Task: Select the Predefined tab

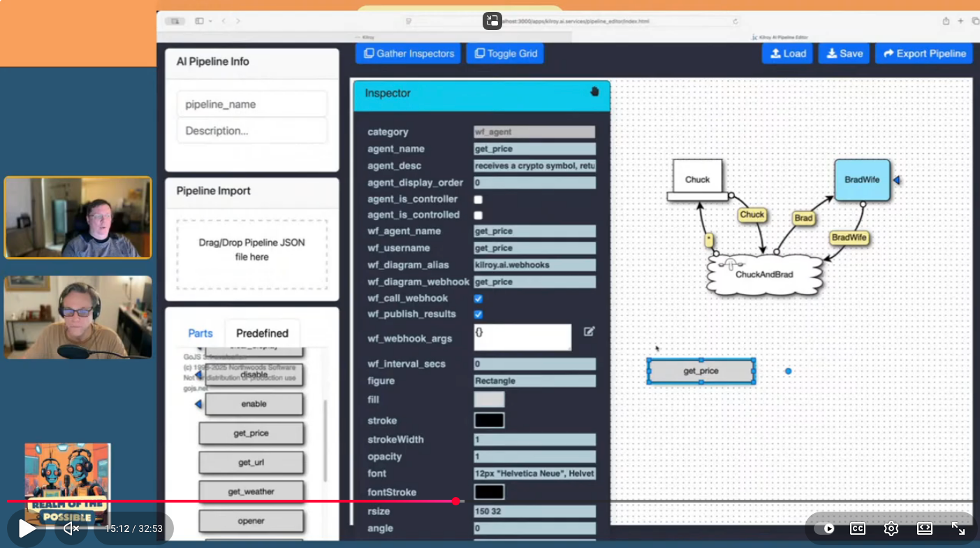Action: coord(262,333)
